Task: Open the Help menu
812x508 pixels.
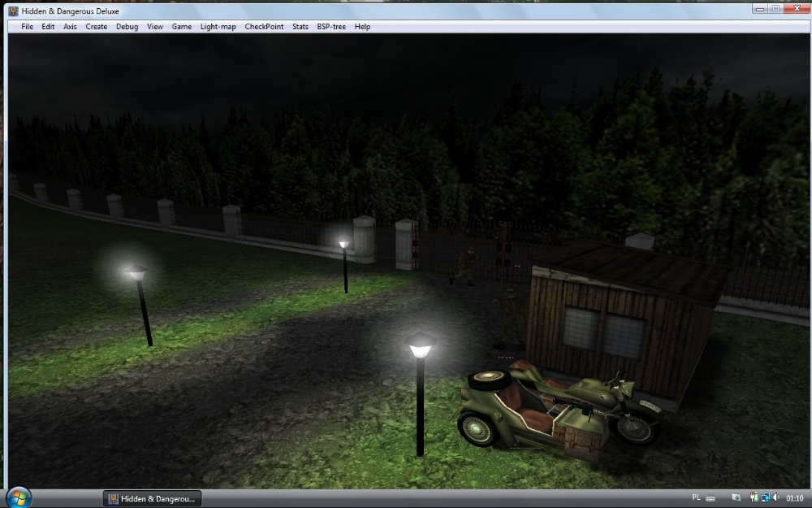Action: 362,27
